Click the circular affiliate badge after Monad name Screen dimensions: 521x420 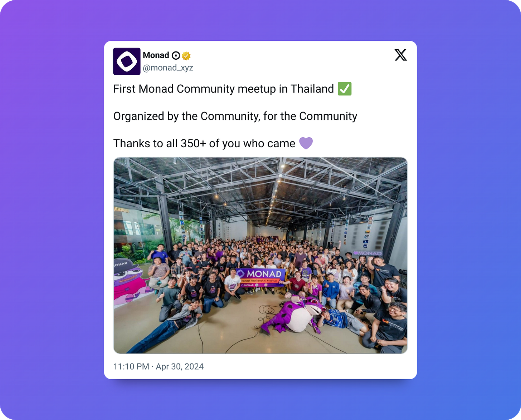[176, 55]
